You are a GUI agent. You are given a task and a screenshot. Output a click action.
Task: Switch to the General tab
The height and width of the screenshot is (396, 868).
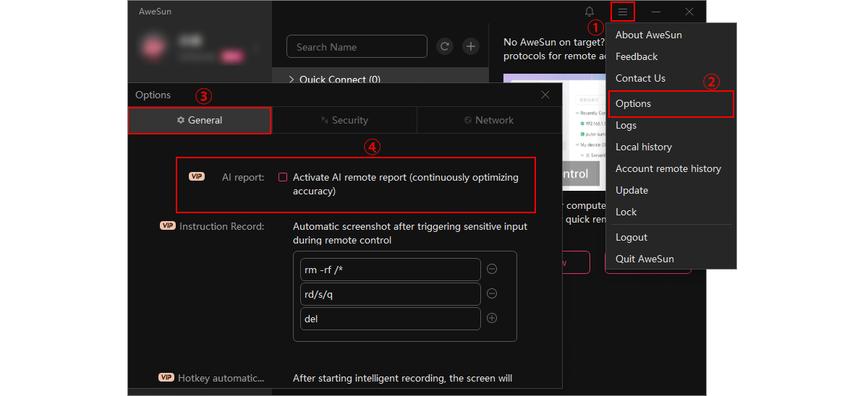200,120
